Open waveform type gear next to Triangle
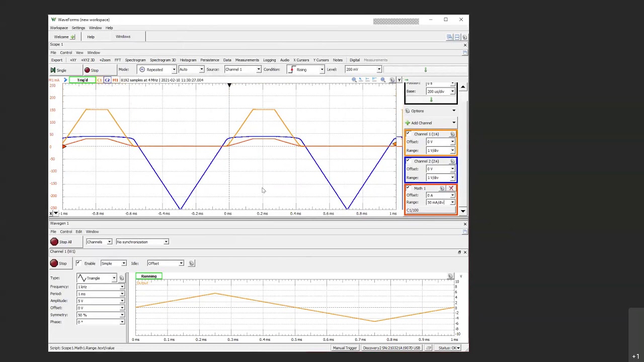This screenshot has width=644, height=362. [x=122, y=278]
